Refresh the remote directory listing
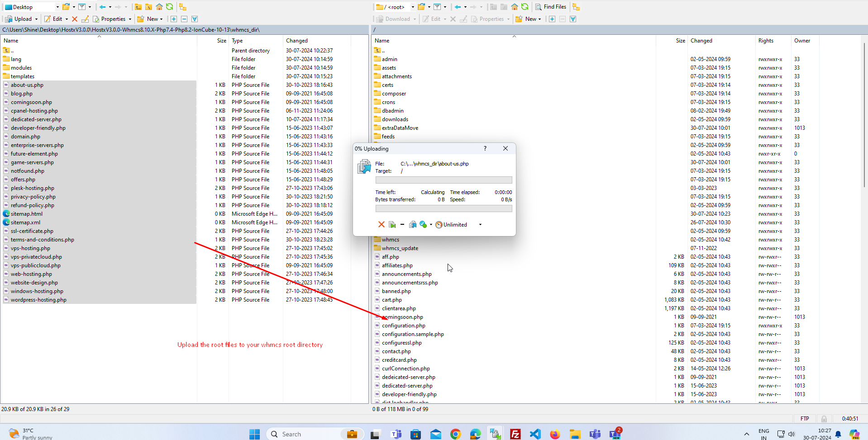The image size is (868, 440). 525,7
